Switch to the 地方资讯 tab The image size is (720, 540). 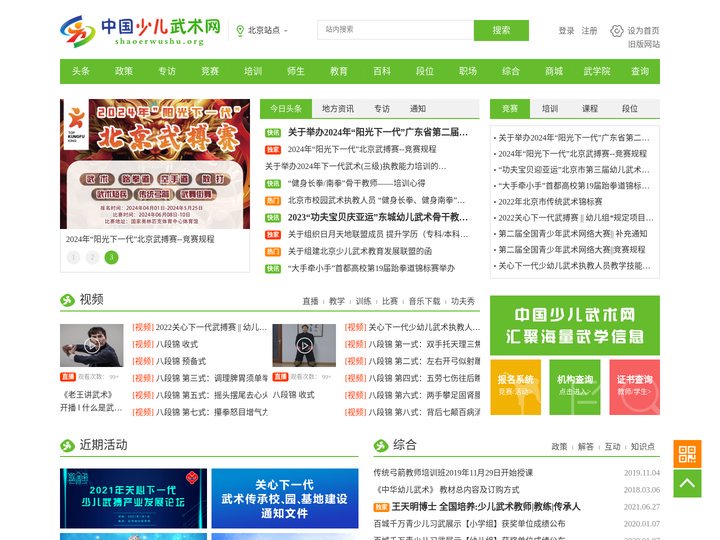coord(338,109)
